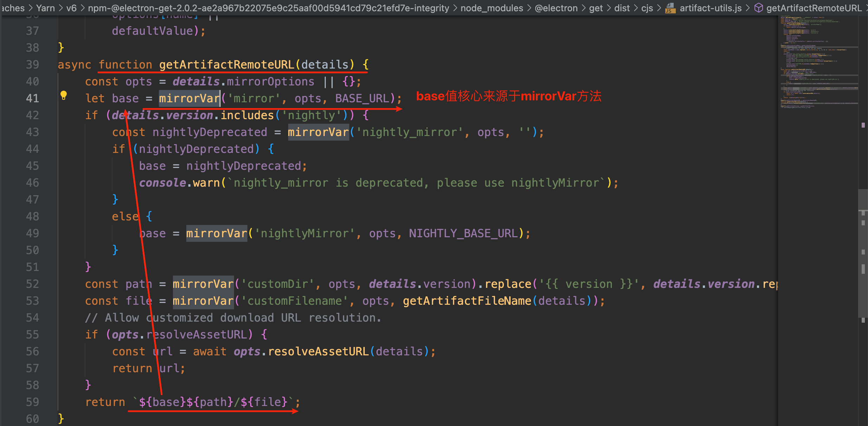
Task: Click the replace method call on line 52
Action: [x=508, y=284]
